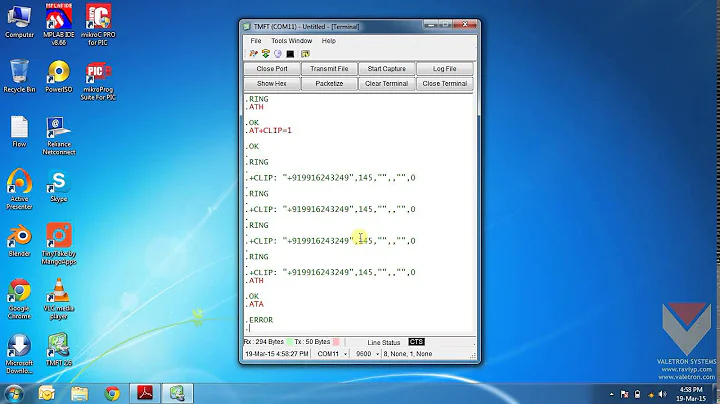Click the round clock-like toolbar icon

[x=278, y=54]
